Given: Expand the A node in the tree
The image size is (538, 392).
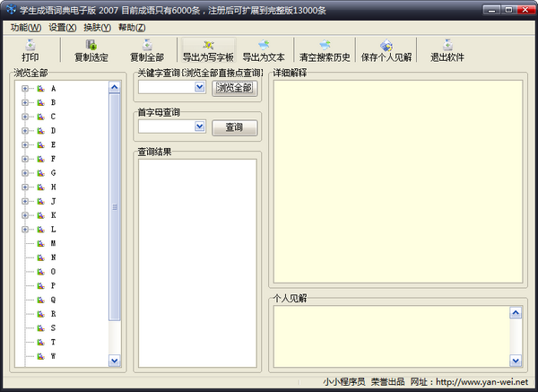Looking at the screenshot, I should 24,89.
